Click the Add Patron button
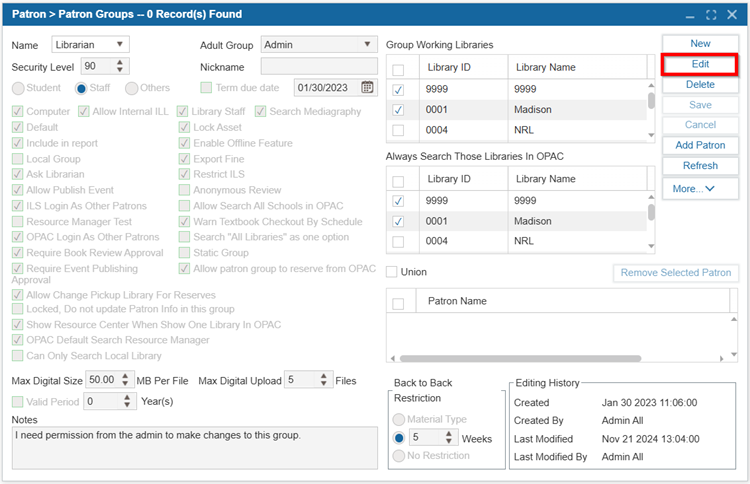This screenshot has width=750, height=484. pyautogui.click(x=700, y=145)
